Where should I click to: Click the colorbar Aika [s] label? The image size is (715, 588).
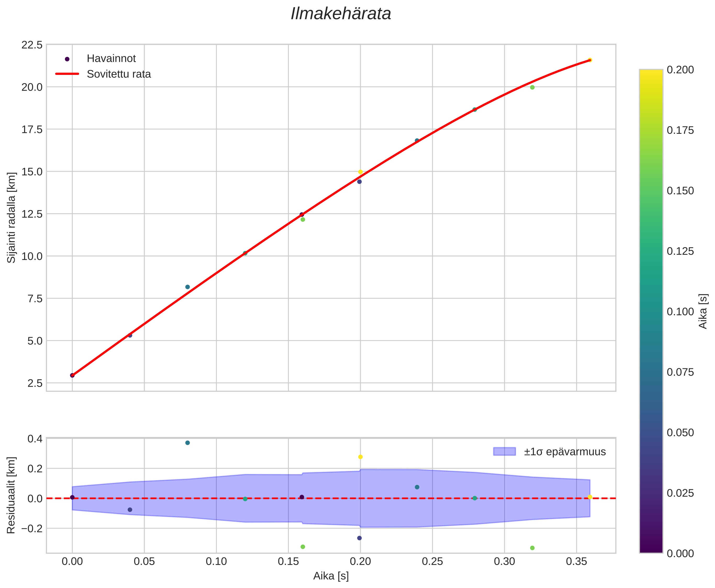pos(703,311)
